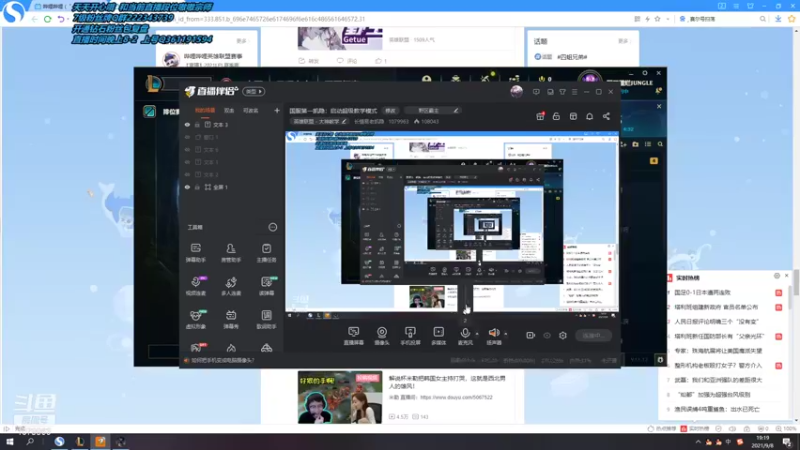Toggle the lock on the 文本 3 layer

(x=197, y=124)
